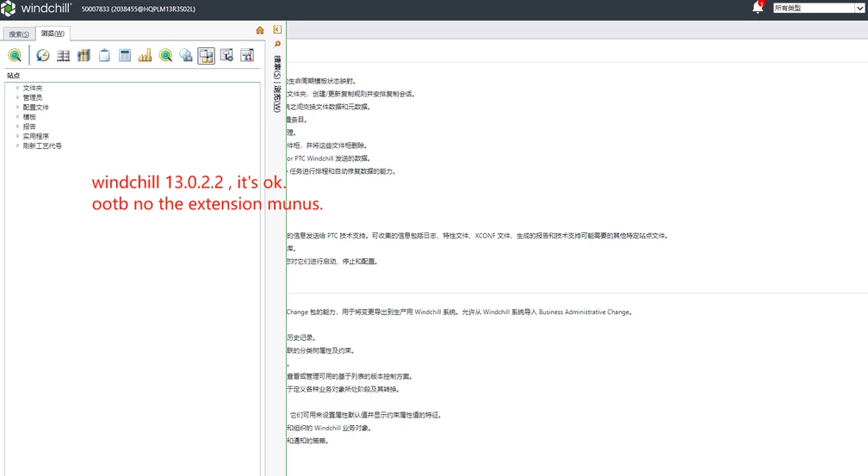Click the small magnifier icon under the collapse arrow

(277, 44)
